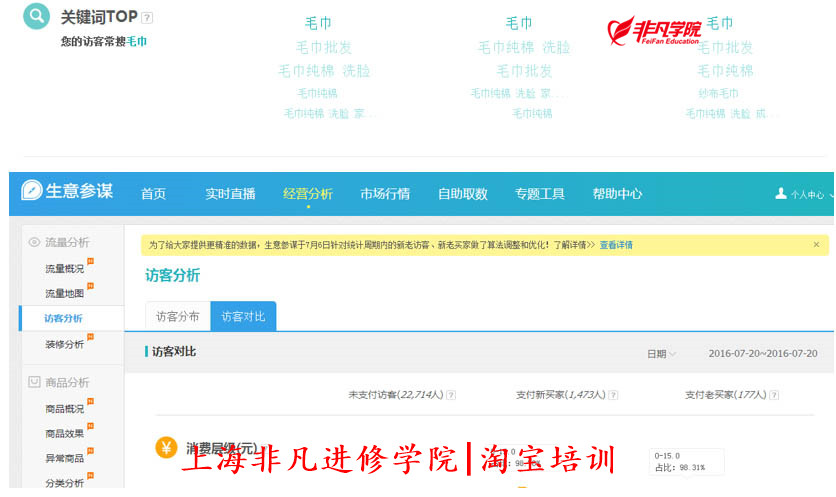836x497 pixels.
Task: Click the eye icon beside 流量分析
Action: (34, 242)
